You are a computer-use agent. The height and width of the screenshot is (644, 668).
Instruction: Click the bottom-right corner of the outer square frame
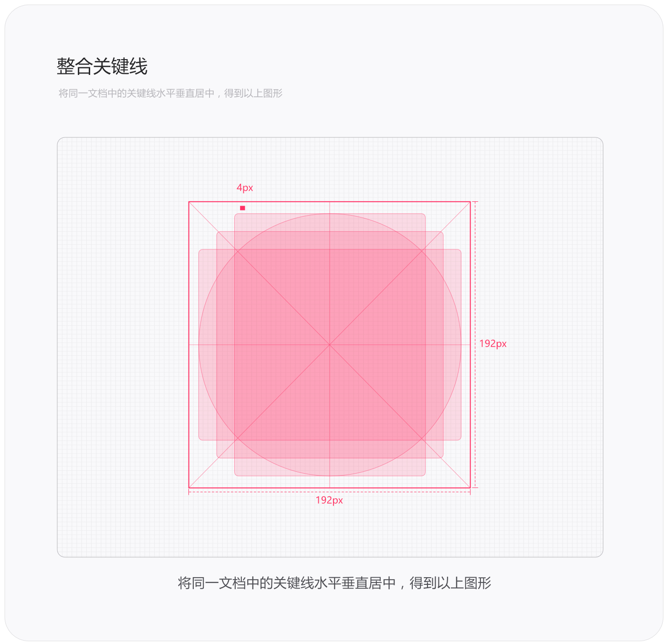(470, 488)
